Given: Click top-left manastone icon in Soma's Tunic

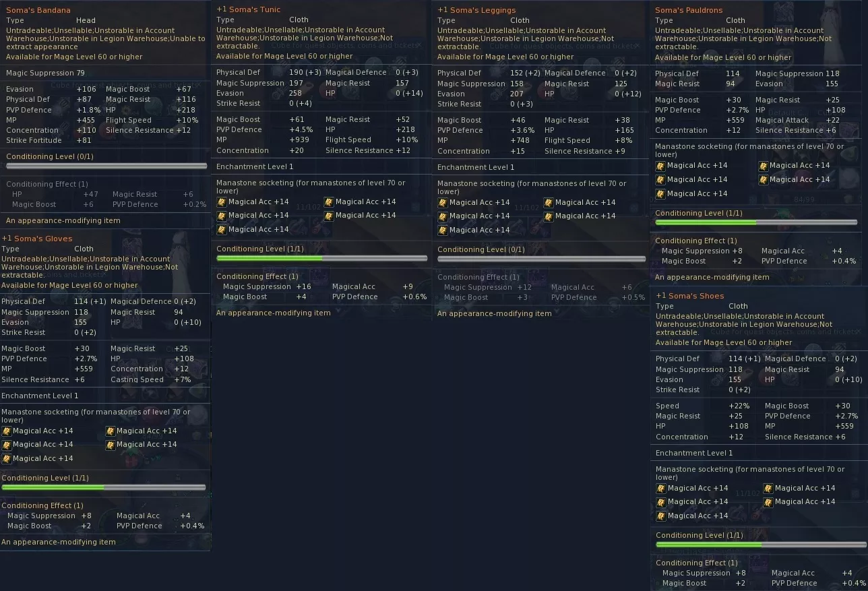Looking at the screenshot, I should [222, 201].
